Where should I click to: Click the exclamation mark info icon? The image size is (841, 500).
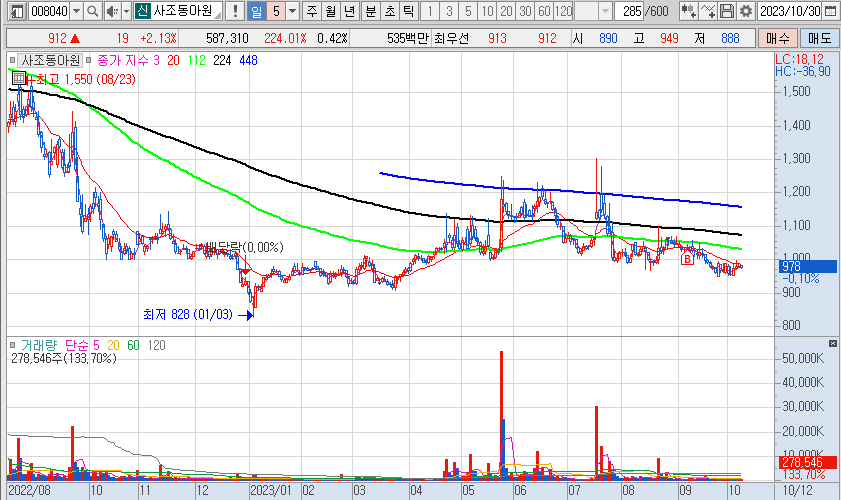pos(235,11)
